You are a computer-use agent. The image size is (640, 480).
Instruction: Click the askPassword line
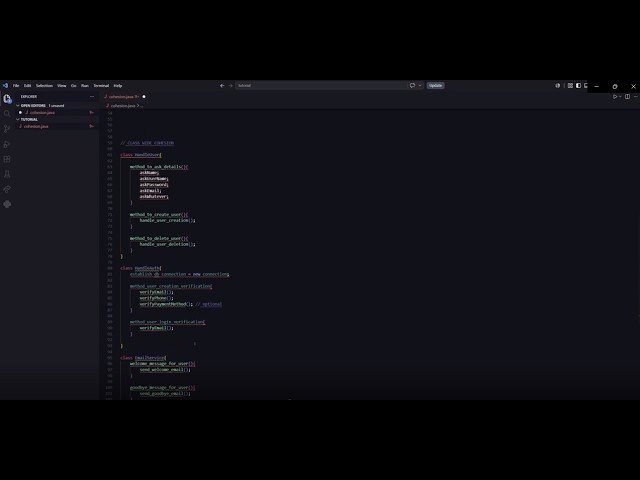coord(154,185)
